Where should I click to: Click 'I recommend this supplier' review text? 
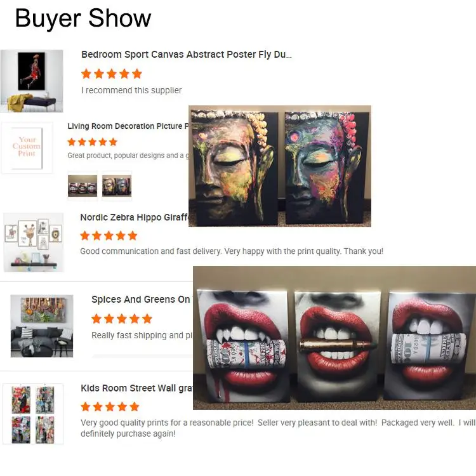coord(131,90)
